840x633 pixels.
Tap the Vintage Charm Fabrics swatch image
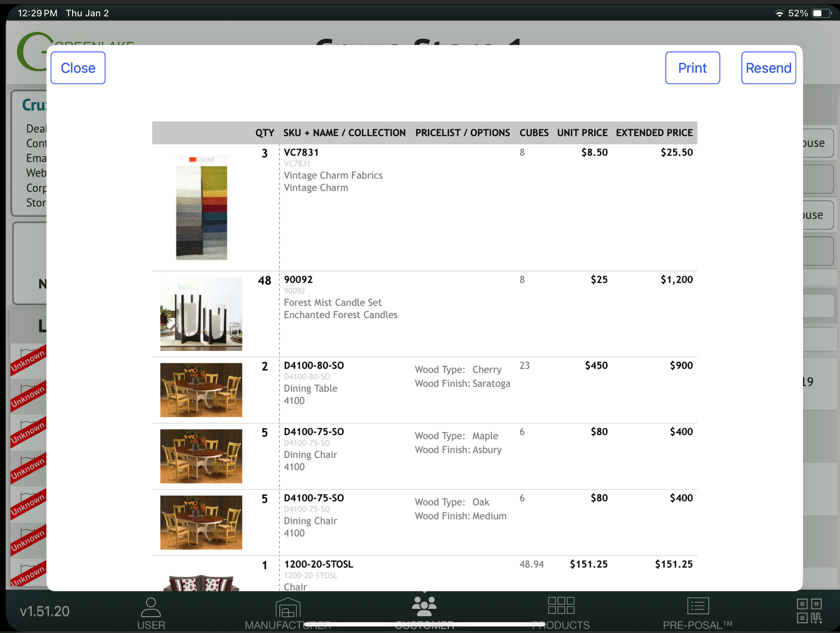click(201, 207)
